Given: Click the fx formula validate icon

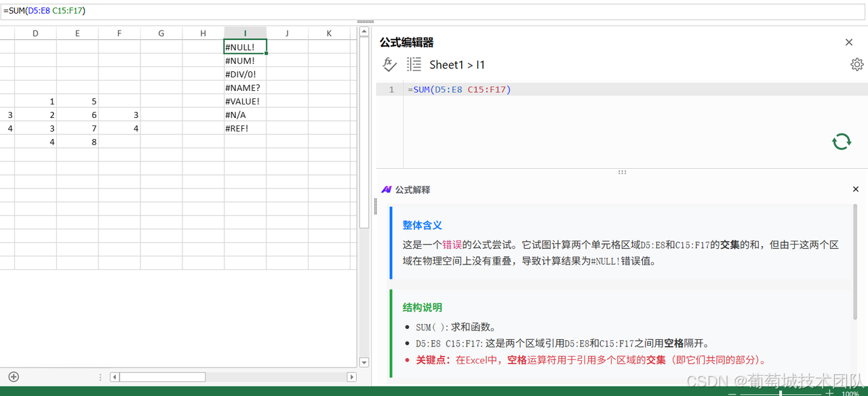Looking at the screenshot, I should tap(389, 64).
